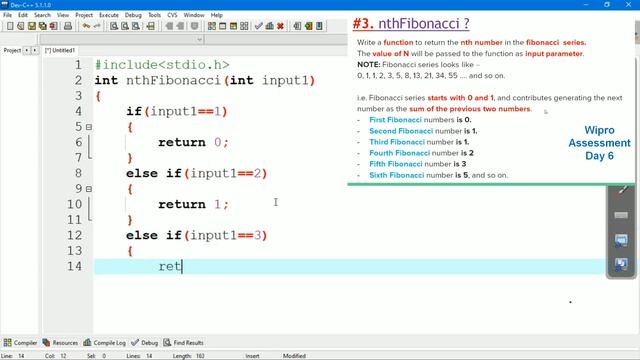Click the Redo toolbar icon
640x360 pixels.
pyautogui.click(x=97, y=26)
